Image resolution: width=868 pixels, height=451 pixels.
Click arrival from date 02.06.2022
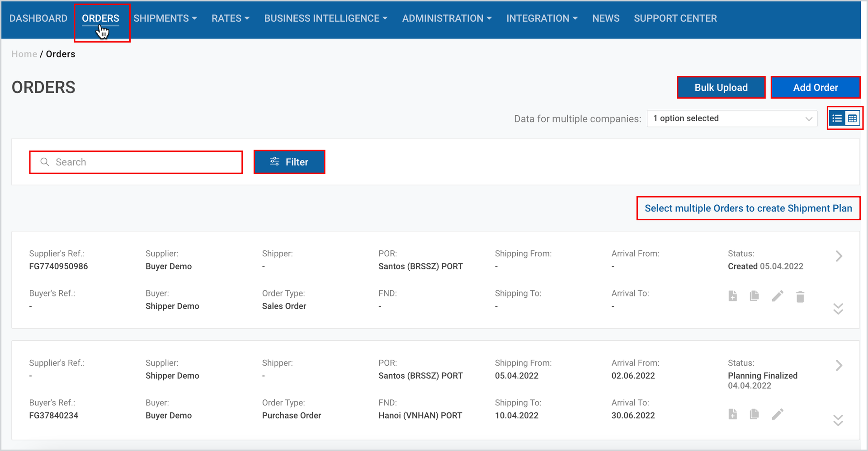pos(633,376)
